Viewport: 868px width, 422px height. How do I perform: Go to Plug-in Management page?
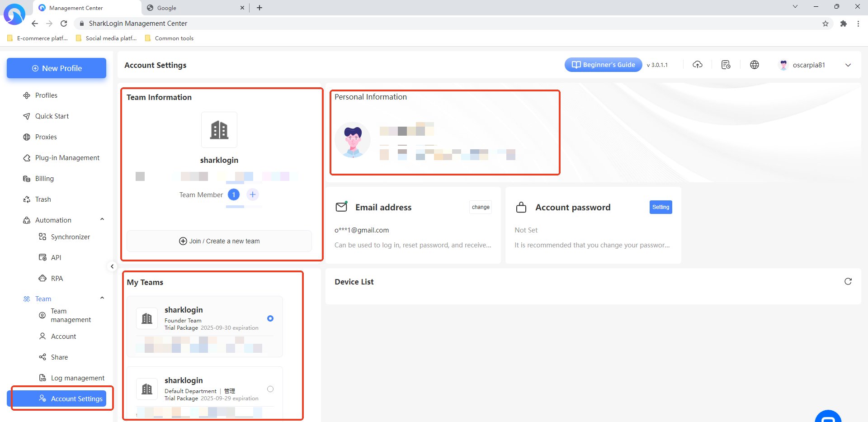point(67,158)
